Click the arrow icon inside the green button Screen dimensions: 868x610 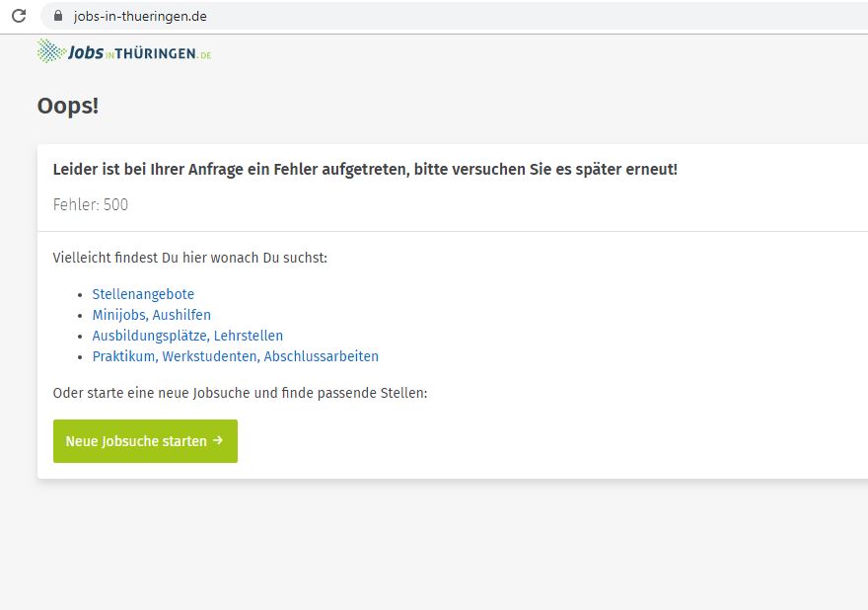click(x=218, y=441)
